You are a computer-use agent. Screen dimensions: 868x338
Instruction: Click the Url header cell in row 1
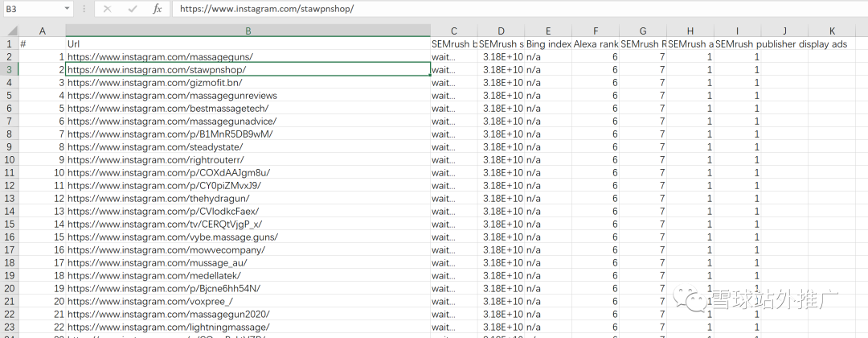click(x=248, y=44)
